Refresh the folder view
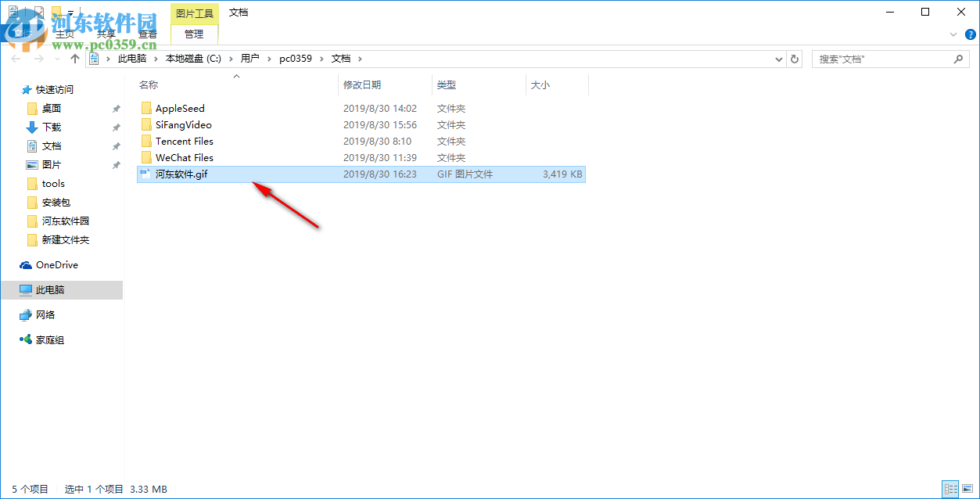980x499 pixels. point(795,59)
